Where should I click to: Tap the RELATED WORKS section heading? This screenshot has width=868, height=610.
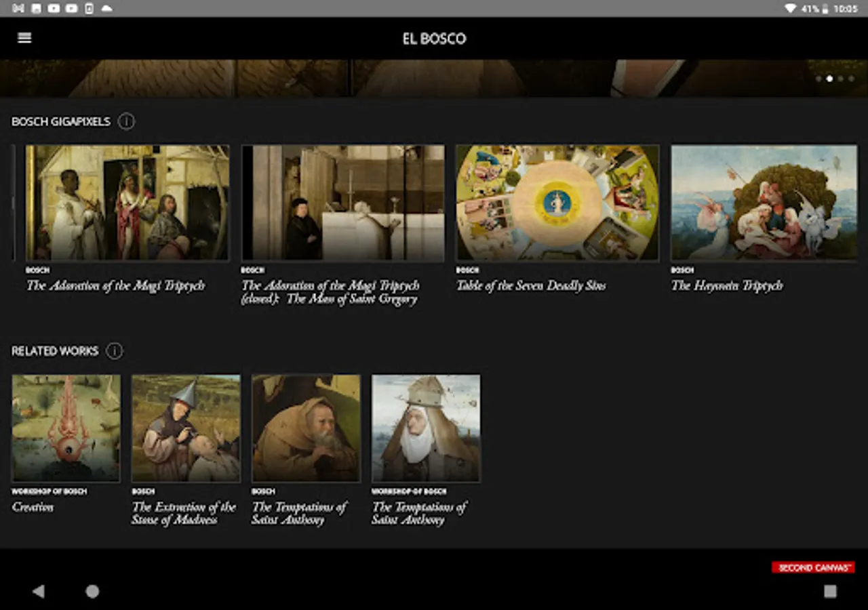point(55,351)
